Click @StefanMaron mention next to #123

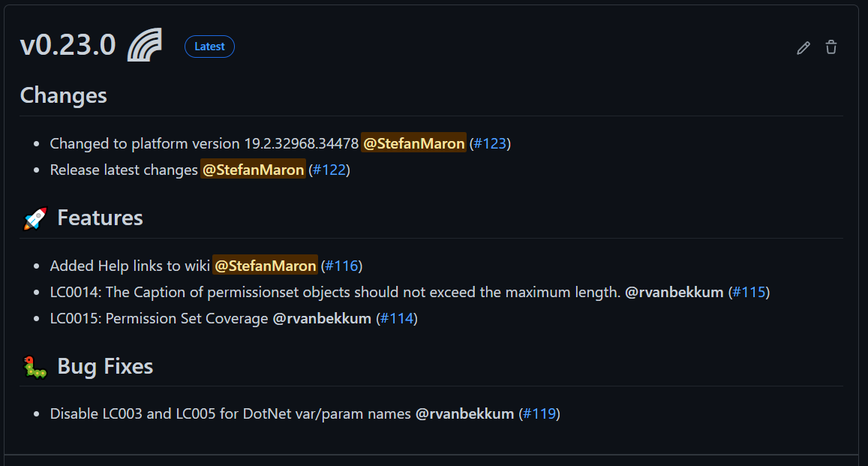point(413,143)
